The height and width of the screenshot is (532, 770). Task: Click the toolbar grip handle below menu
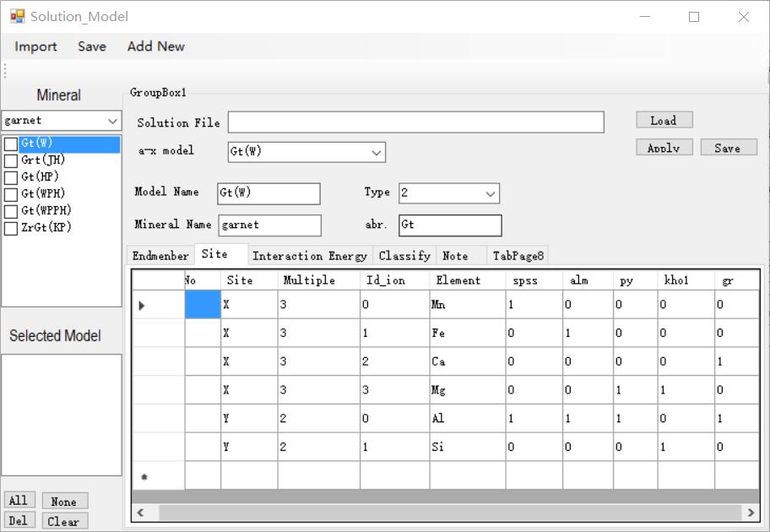click(5, 71)
